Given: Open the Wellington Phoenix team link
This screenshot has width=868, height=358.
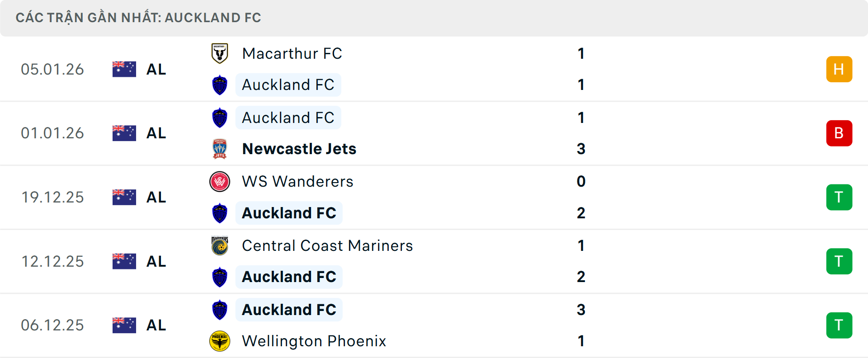Looking at the screenshot, I should [314, 341].
